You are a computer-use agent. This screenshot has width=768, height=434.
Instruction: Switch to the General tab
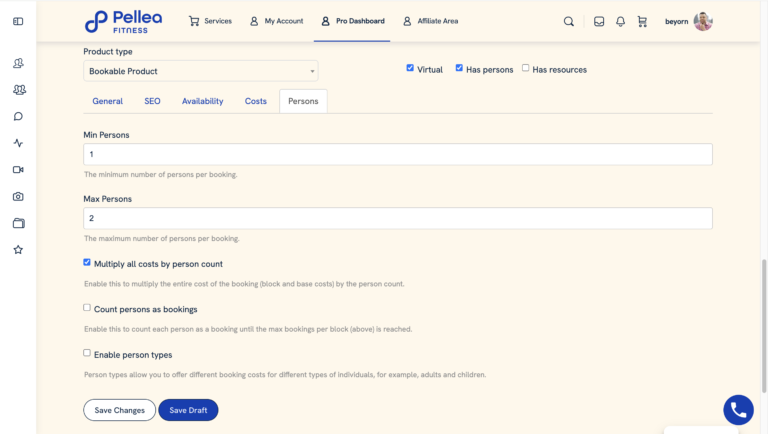point(108,101)
